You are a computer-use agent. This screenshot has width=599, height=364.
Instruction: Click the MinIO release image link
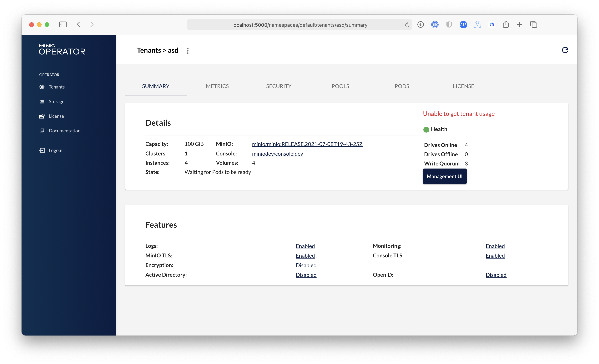point(307,144)
